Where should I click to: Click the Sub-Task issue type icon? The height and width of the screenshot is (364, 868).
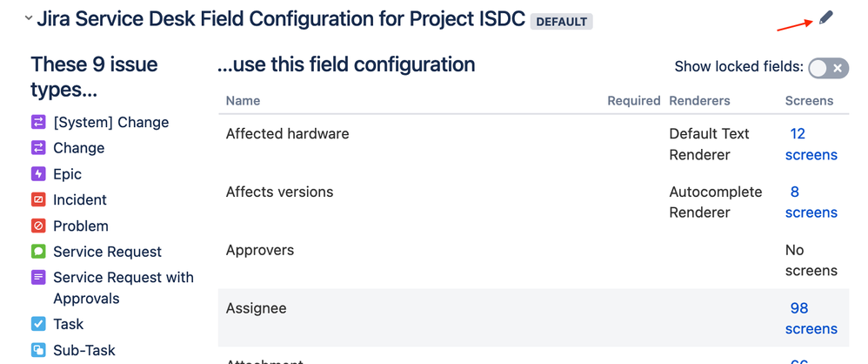coord(38,350)
